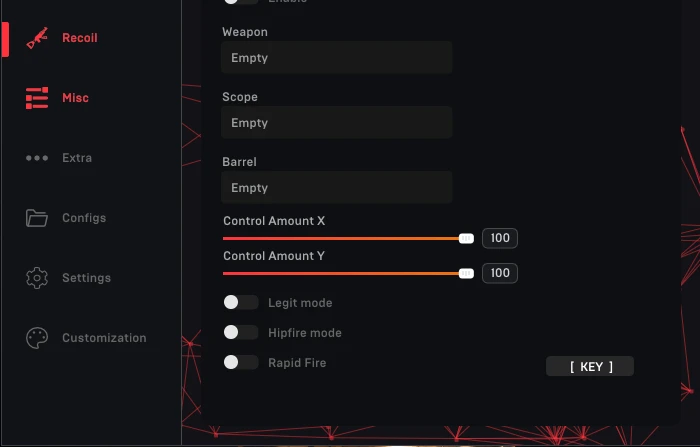Click the Recoil rifle icon
Image resolution: width=700 pixels, height=447 pixels.
point(37,38)
